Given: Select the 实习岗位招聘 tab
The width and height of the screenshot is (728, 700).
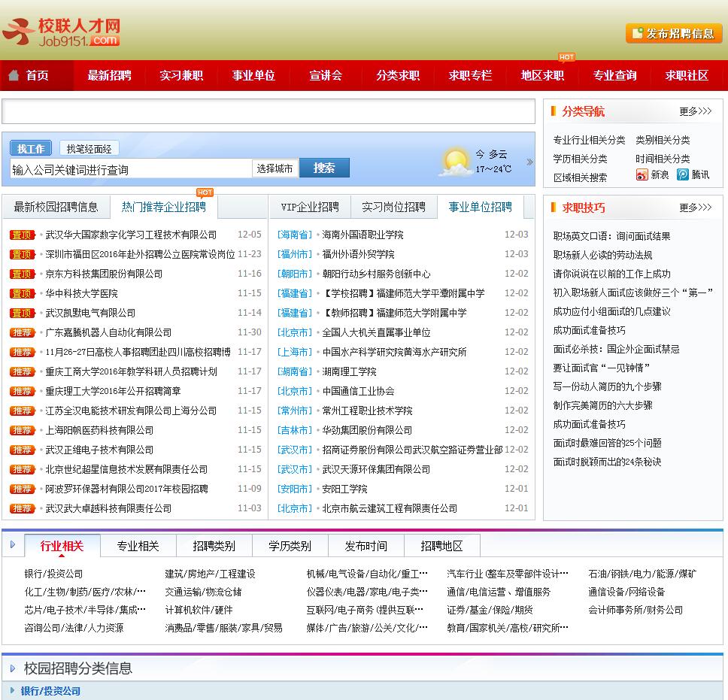Looking at the screenshot, I should click(393, 207).
